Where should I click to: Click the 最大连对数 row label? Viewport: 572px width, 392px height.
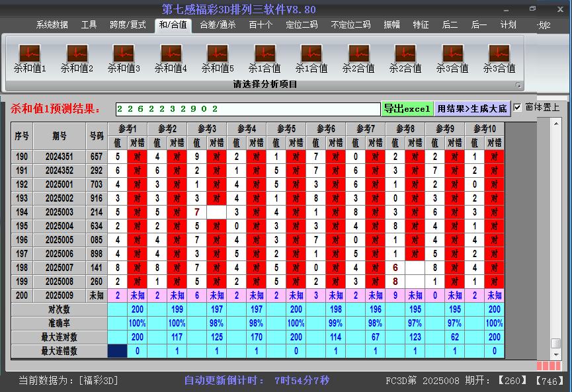coord(59,337)
